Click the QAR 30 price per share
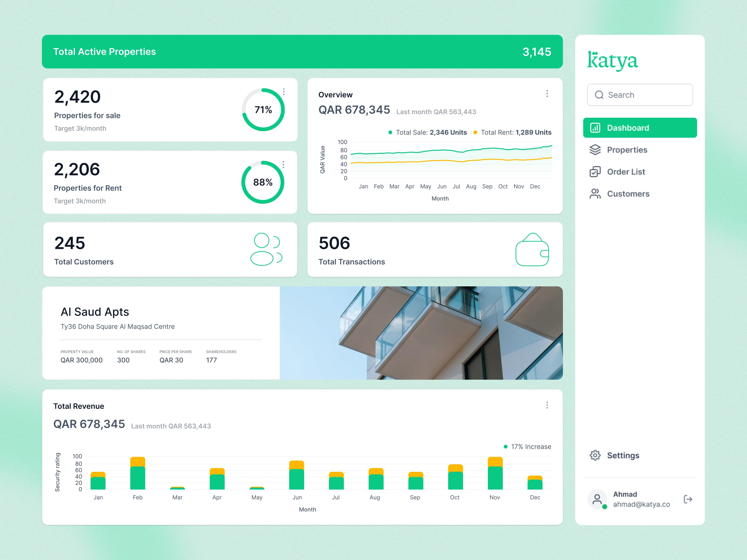 coord(171,360)
